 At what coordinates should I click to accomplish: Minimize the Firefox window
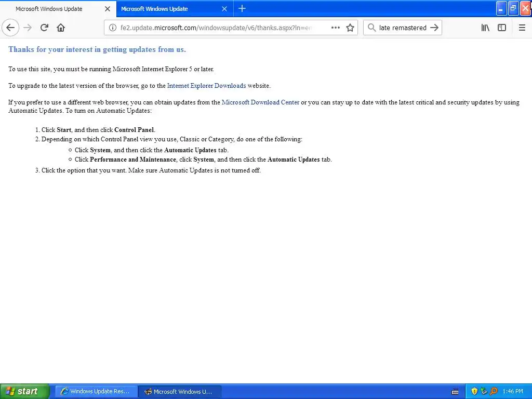pyautogui.click(x=501, y=8)
